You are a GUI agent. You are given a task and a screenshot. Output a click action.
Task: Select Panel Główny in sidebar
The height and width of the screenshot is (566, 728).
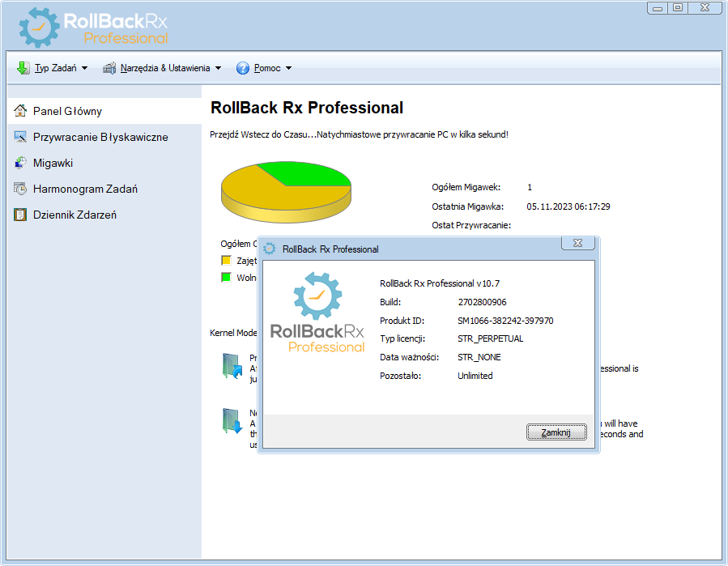click(x=104, y=111)
